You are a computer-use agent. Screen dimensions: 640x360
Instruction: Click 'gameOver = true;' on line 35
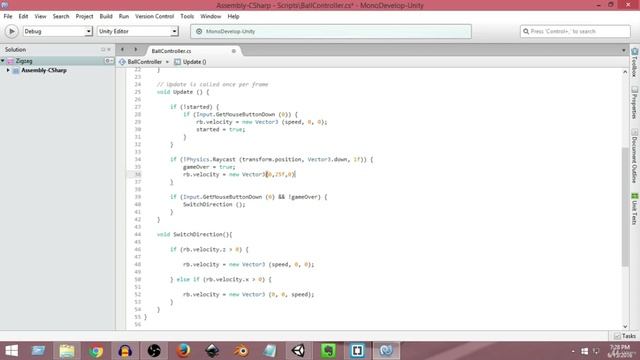tap(209, 167)
